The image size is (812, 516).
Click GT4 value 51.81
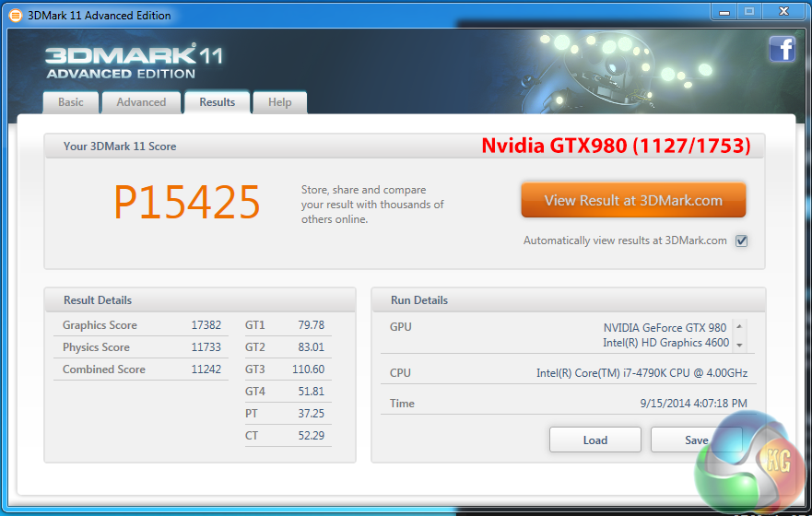click(x=311, y=392)
